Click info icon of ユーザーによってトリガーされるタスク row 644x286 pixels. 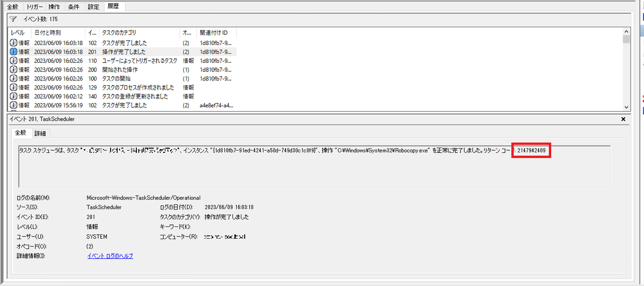click(x=13, y=61)
